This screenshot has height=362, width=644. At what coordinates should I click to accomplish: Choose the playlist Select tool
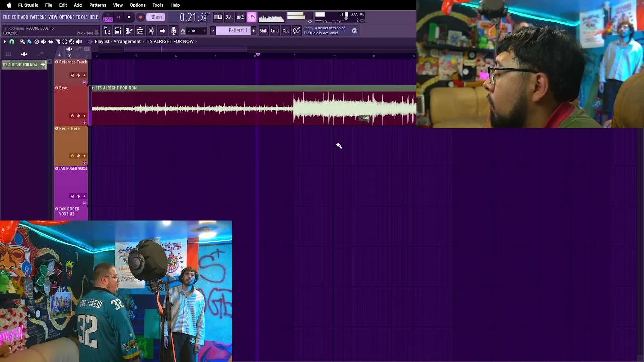[65, 42]
